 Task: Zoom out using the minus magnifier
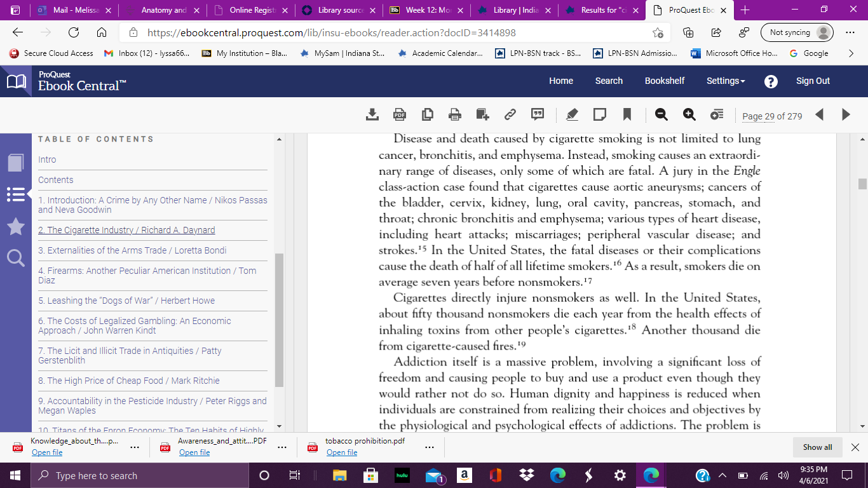click(x=661, y=114)
